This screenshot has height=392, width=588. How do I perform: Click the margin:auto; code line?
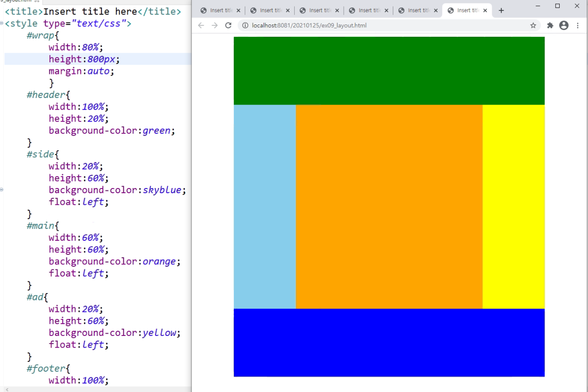pyautogui.click(x=82, y=71)
